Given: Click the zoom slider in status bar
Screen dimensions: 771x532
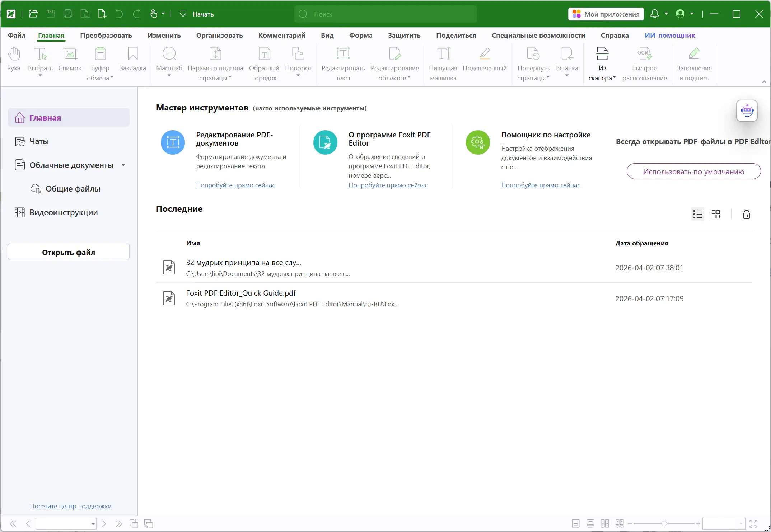Looking at the screenshot, I should coord(664,524).
